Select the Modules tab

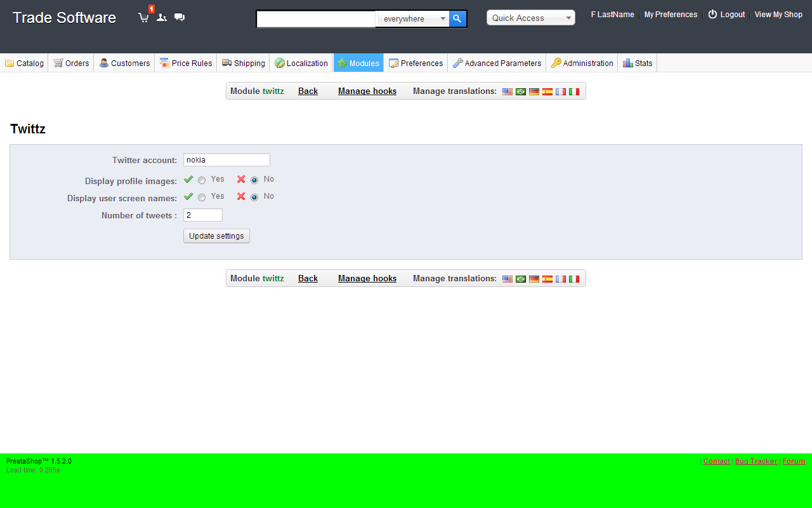[x=358, y=63]
